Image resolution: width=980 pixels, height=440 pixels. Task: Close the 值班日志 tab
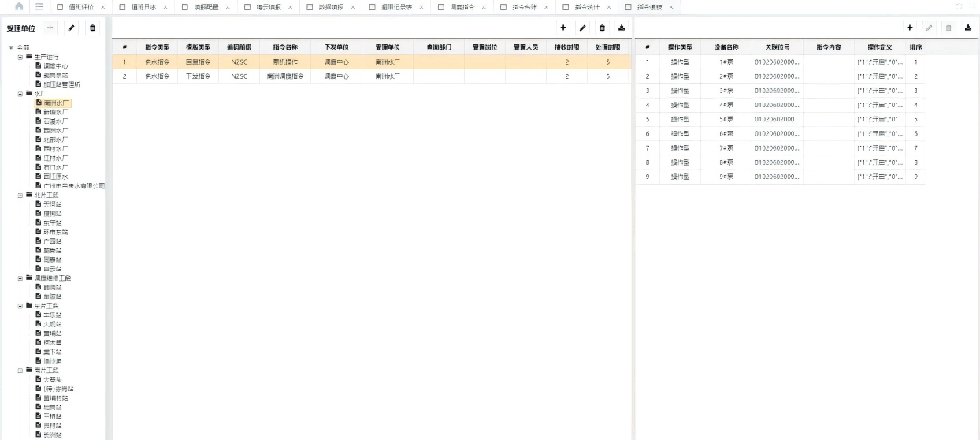(165, 7)
